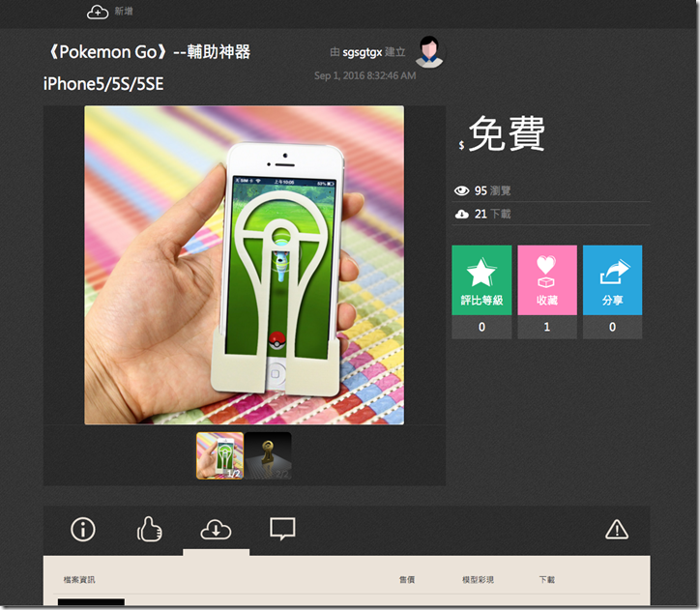Click the 95 瀏覽 view count
The height and width of the screenshot is (610, 700).
[492, 191]
